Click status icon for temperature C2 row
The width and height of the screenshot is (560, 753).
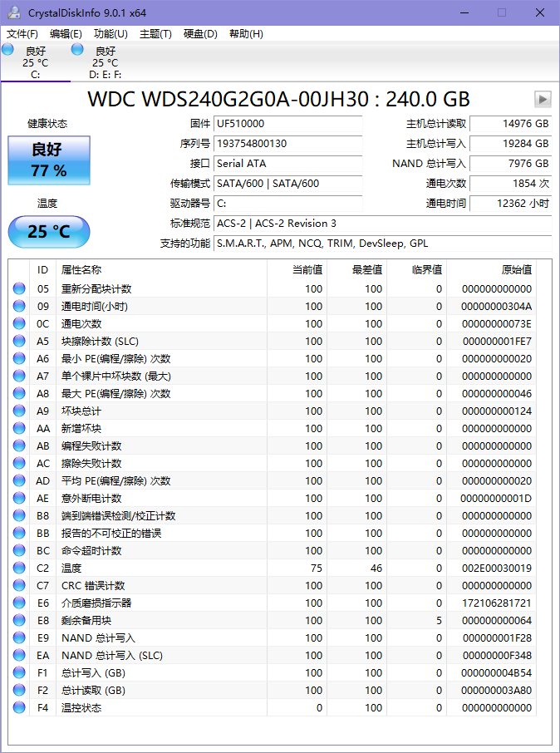(x=19, y=568)
